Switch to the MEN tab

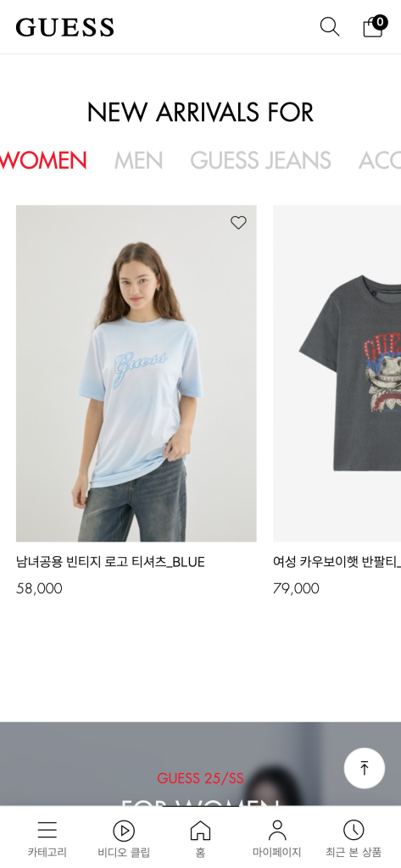138,160
